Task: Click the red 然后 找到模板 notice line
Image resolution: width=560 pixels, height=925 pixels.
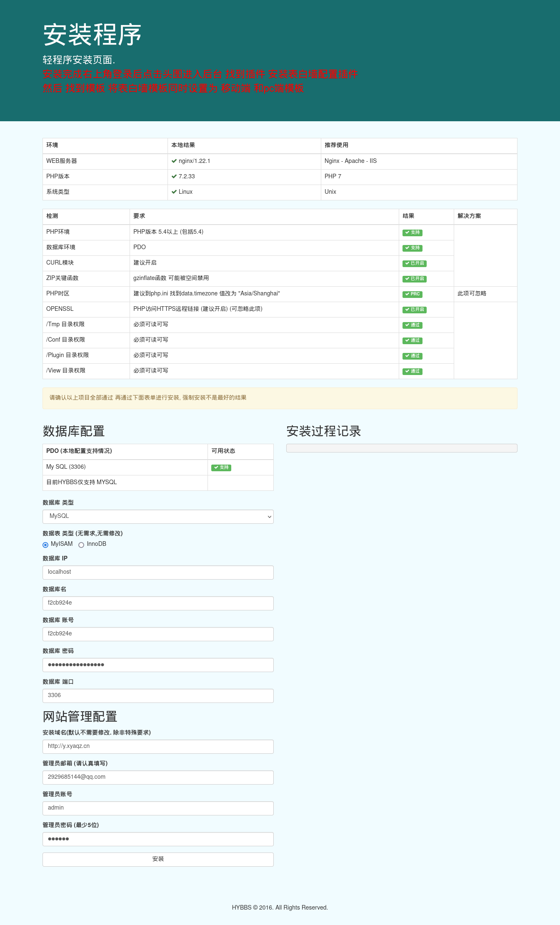Action: pyautogui.click(x=173, y=89)
